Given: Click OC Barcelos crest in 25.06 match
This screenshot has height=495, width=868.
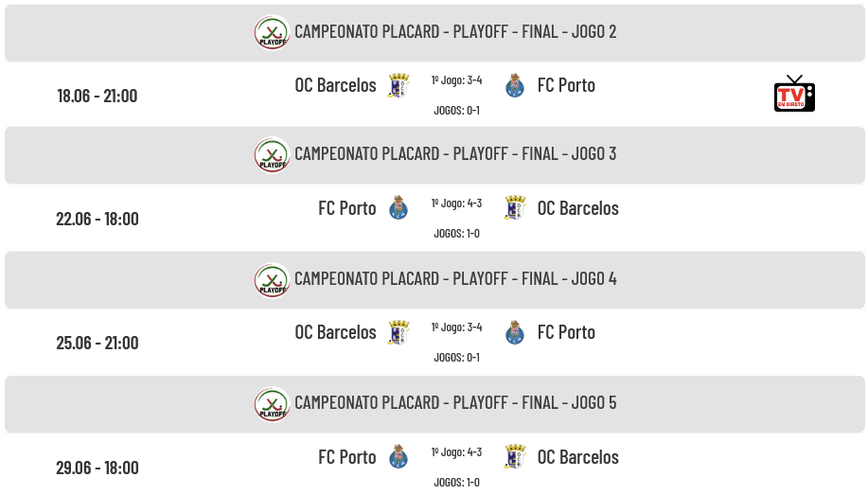Looking at the screenshot, I should (x=398, y=332).
